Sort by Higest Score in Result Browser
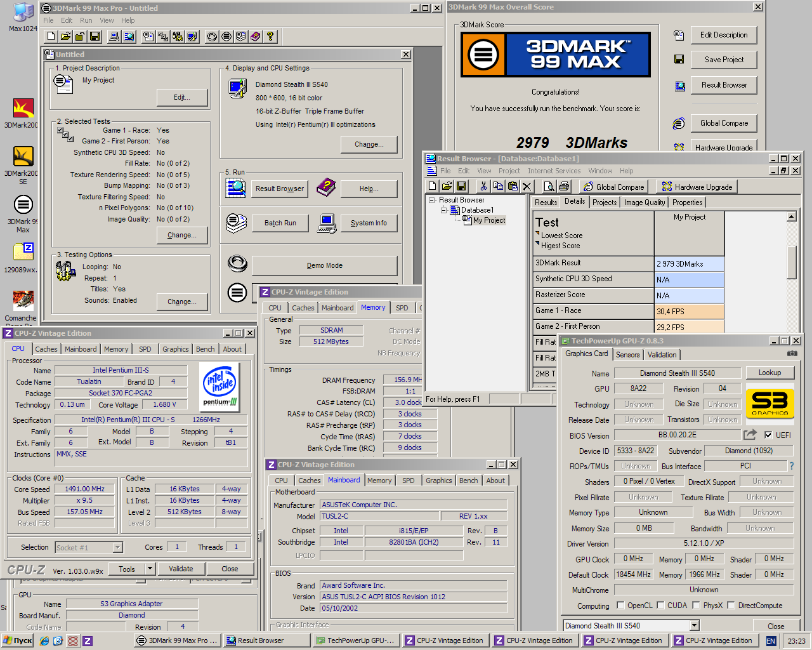This screenshot has height=650, width=812. point(560,246)
